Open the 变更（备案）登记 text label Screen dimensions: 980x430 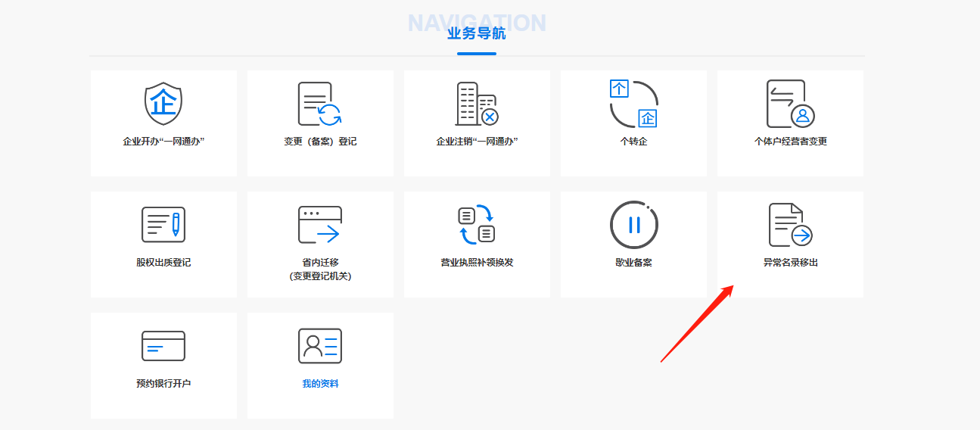(x=319, y=142)
